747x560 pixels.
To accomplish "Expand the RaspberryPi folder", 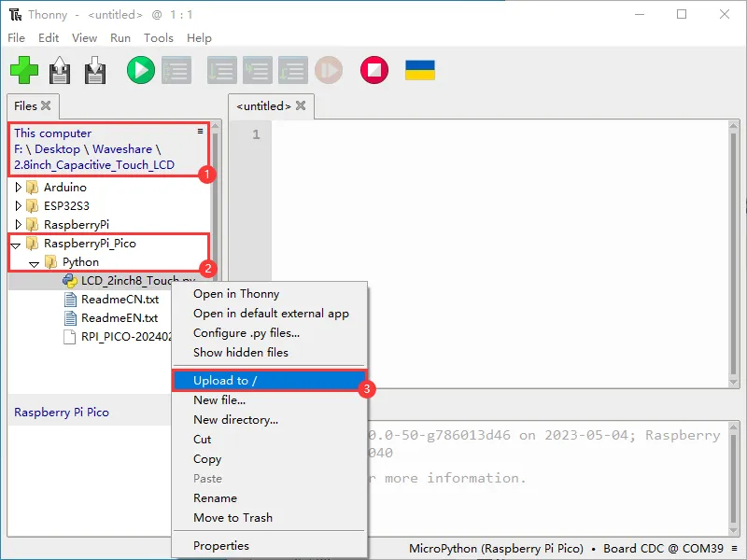I will tap(18, 224).
